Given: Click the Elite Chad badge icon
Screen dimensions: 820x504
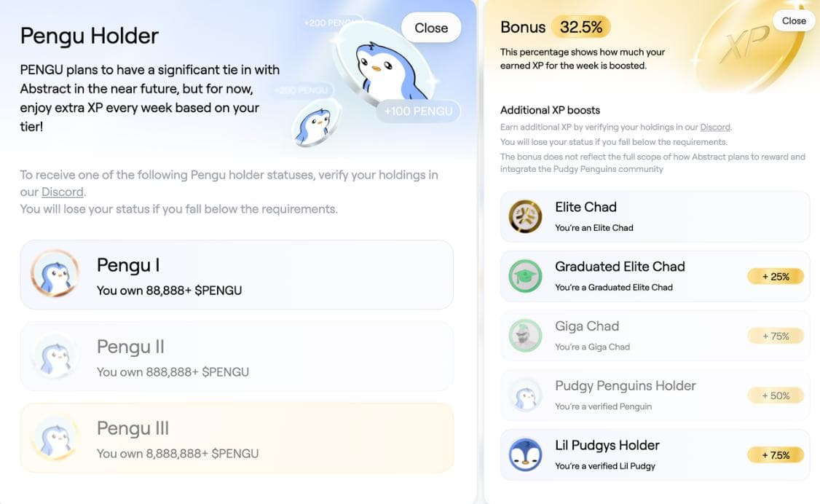Looking at the screenshot, I should click(525, 216).
